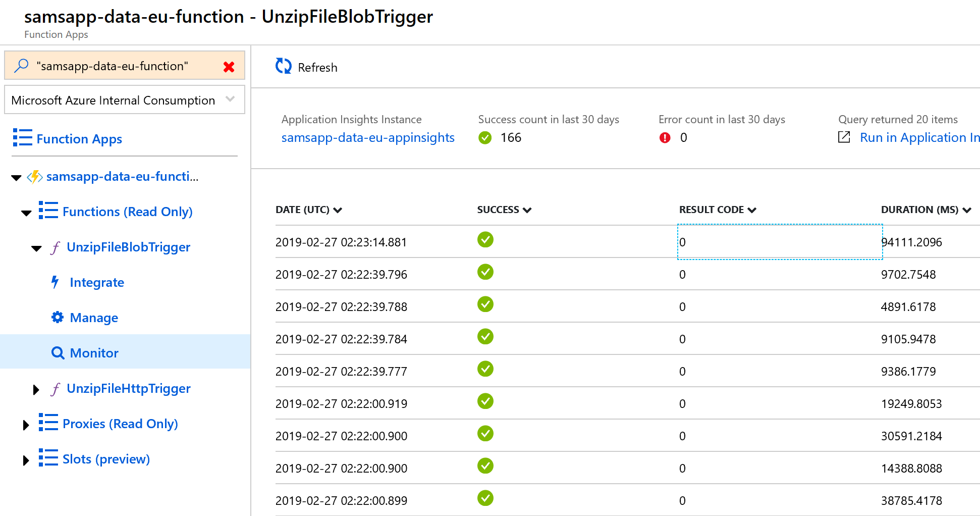Sort by the RESULT CODE column header
The width and height of the screenshot is (980, 516).
click(x=717, y=210)
